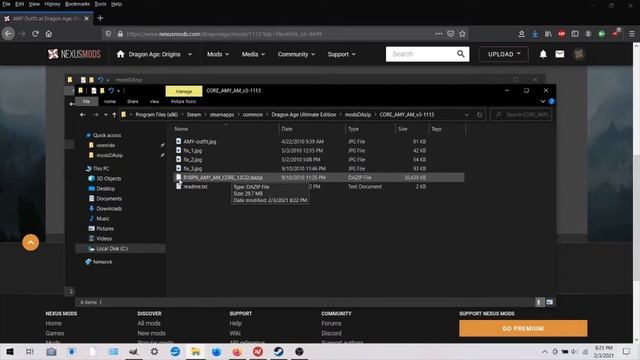Select the AMY-outfit.jpg file
640x360 pixels.
point(200,142)
